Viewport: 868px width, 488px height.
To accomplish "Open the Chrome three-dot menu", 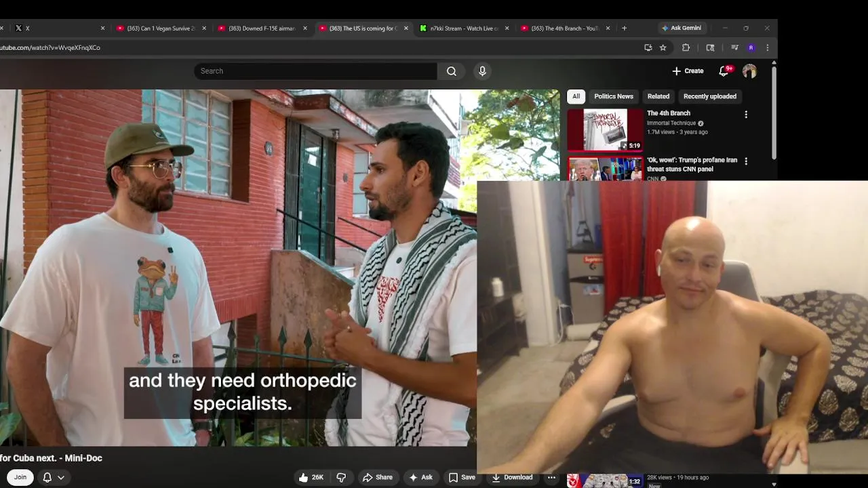I will pos(767,47).
